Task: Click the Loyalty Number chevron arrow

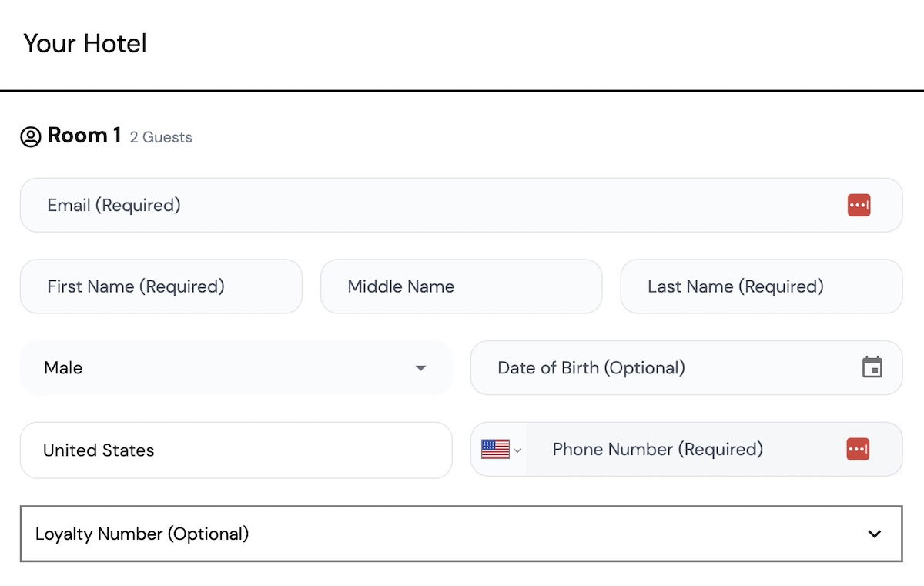Action: click(874, 534)
